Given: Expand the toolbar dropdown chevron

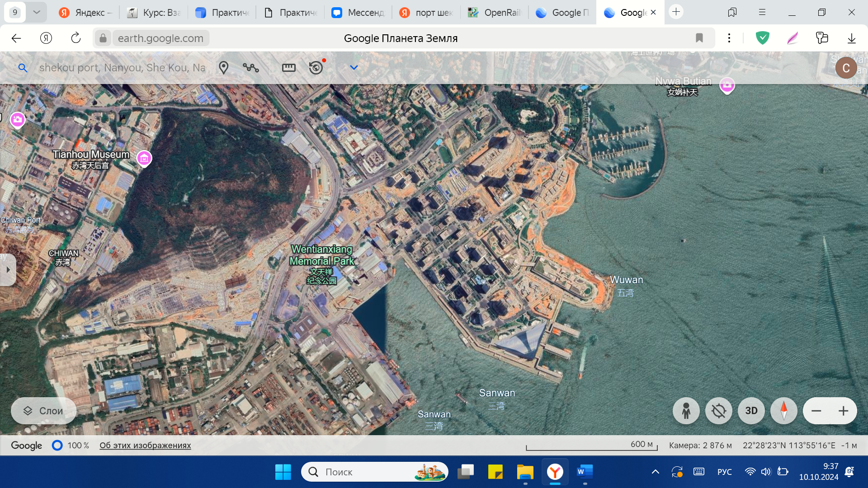Looking at the screenshot, I should coord(354,68).
